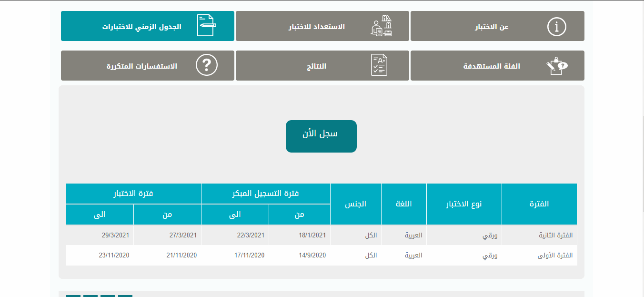Switch to the النتائج tab

pos(322,66)
